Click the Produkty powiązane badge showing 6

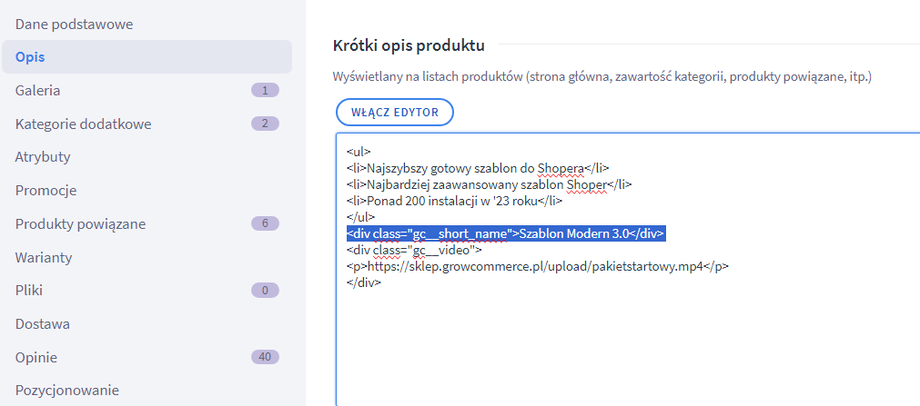pyautogui.click(x=265, y=223)
